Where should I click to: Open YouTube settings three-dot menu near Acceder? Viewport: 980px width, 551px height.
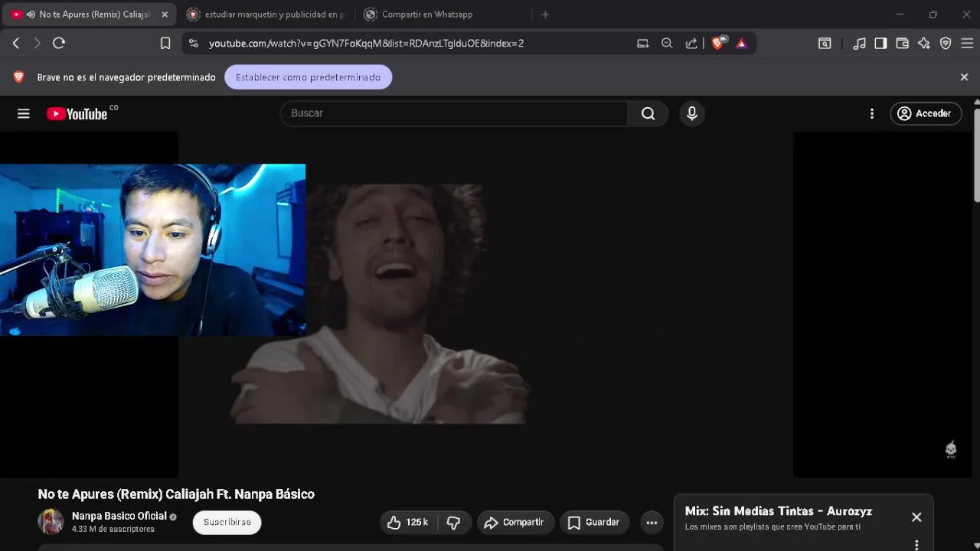pos(871,113)
